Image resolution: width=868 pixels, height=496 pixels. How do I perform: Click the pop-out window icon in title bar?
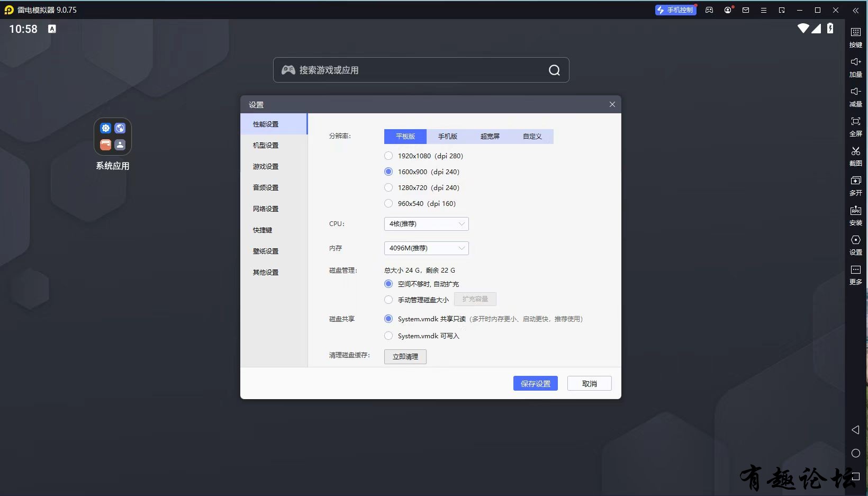coord(782,10)
